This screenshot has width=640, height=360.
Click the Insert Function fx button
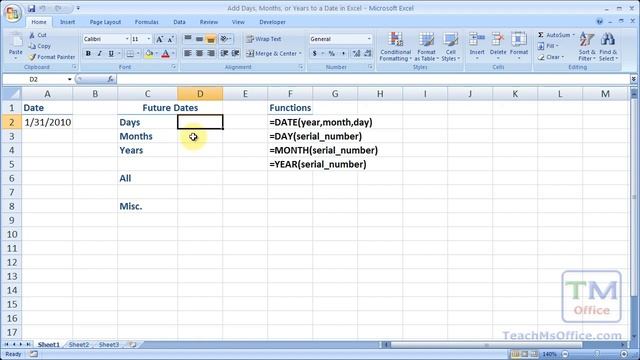pos(110,79)
